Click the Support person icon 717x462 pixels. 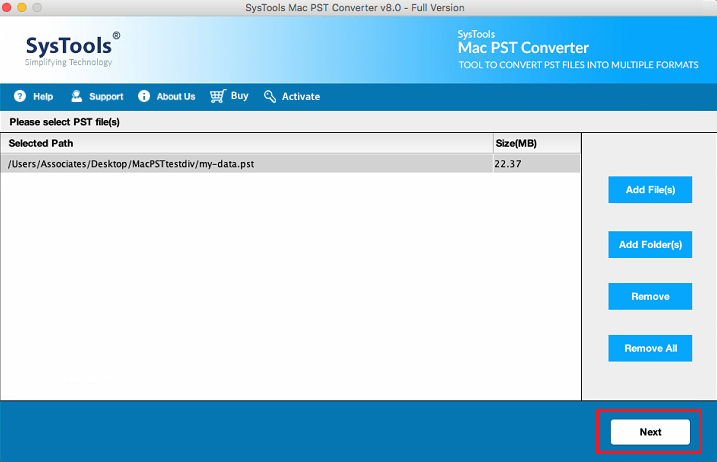click(76, 96)
